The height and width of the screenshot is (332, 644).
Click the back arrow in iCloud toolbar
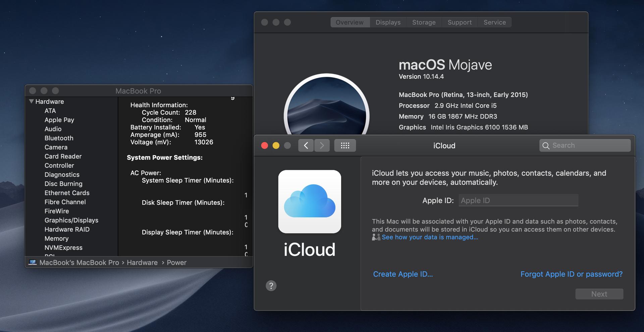point(306,145)
